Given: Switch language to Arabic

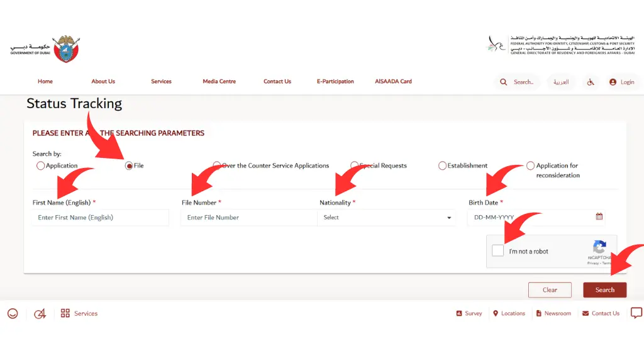Looking at the screenshot, I should pyautogui.click(x=560, y=82).
